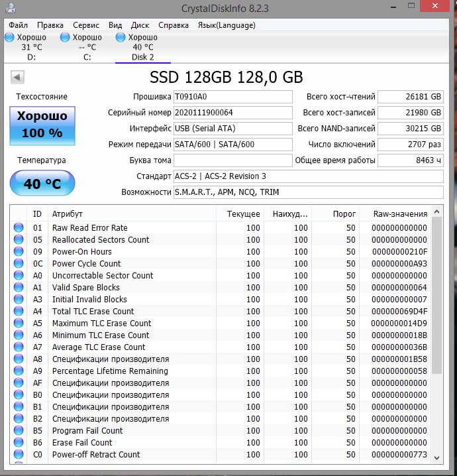Select drive C: status orb icon
Image resolution: width=457 pixels, height=476 pixels.
pyautogui.click(x=65, y=38)
